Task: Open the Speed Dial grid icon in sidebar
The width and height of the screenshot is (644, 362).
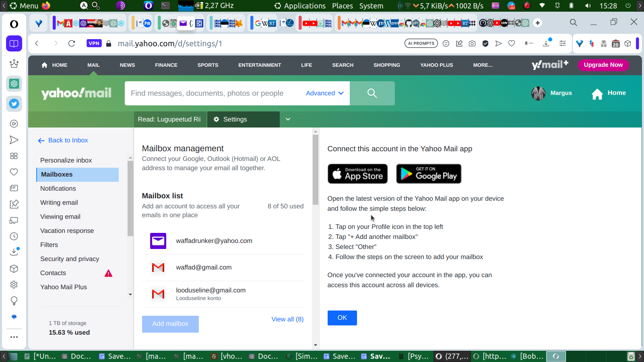Action: tap(14, 156)
